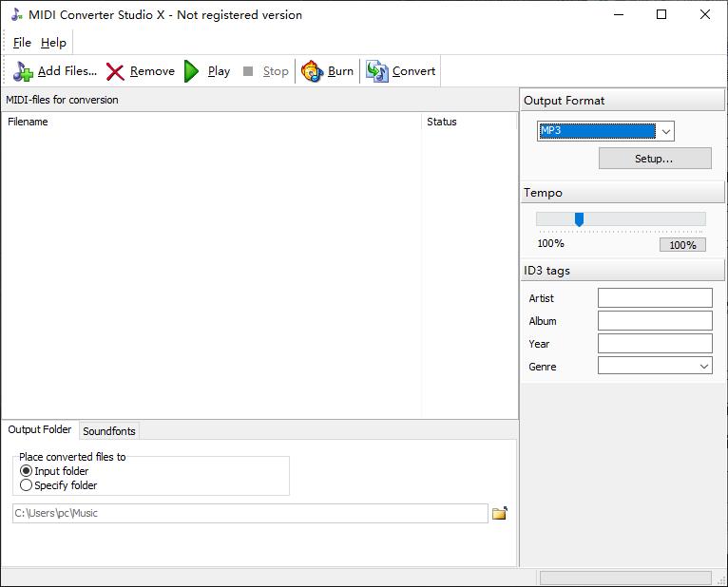Screen dimensions: 728x587
Task: Click the Output Format panel header
Action: tap(622, 101)
